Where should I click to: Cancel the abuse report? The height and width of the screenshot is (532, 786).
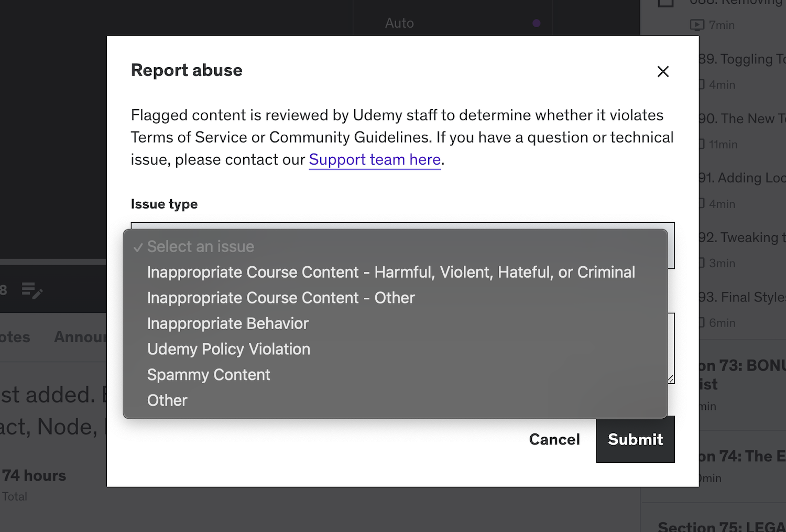tap(554, 439)
